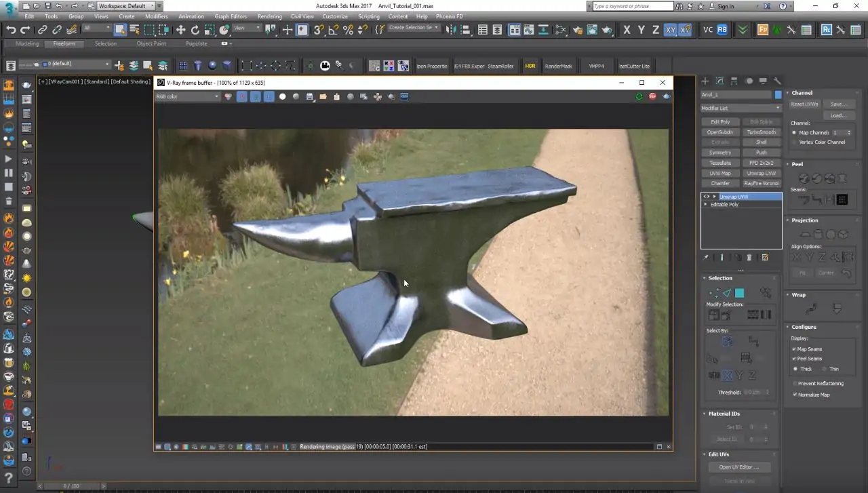Screen dimensions: 868x493
Task: Disable the Normalize Map checkbox
Action: pyautogui.click(x=794, y=395)
